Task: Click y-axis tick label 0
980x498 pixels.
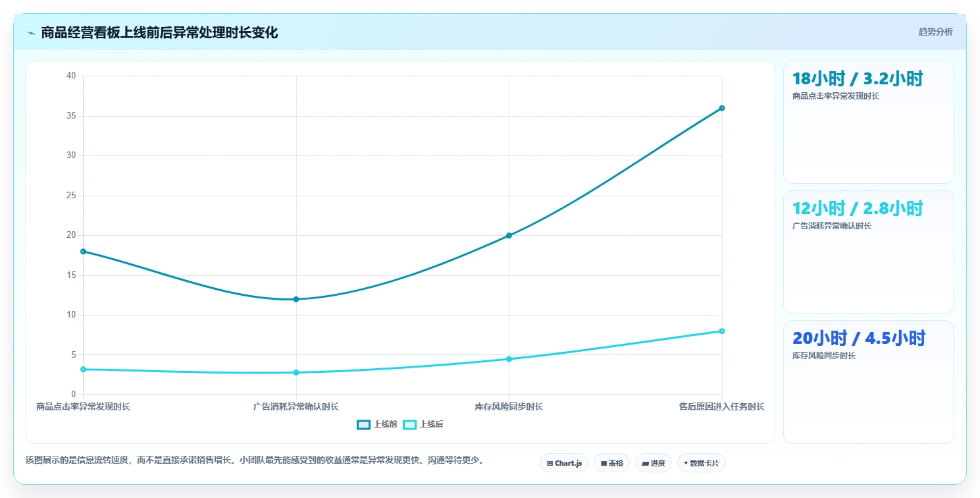Action: pos(74,395)
